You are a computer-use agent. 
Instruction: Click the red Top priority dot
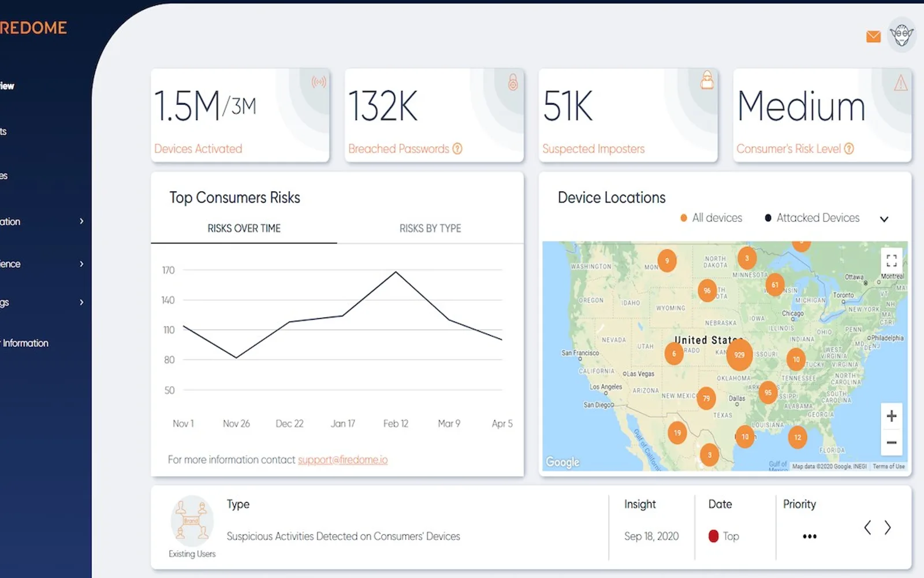click(713, 536)
